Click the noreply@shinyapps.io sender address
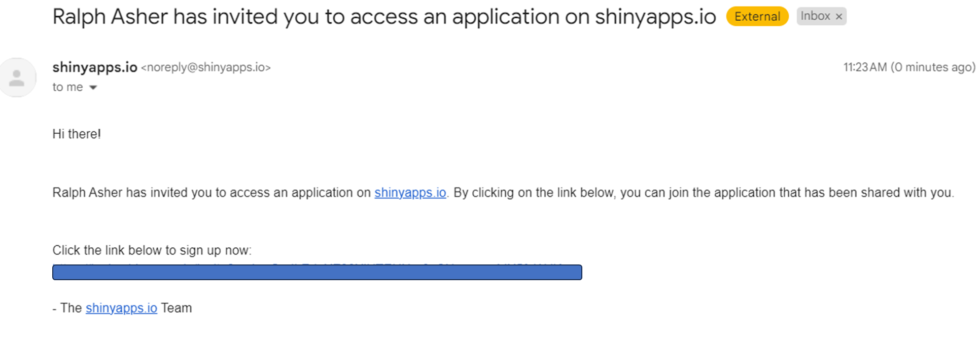Image resolution: width=980 pixels, height=344 pixels. (x=206, y=67)
